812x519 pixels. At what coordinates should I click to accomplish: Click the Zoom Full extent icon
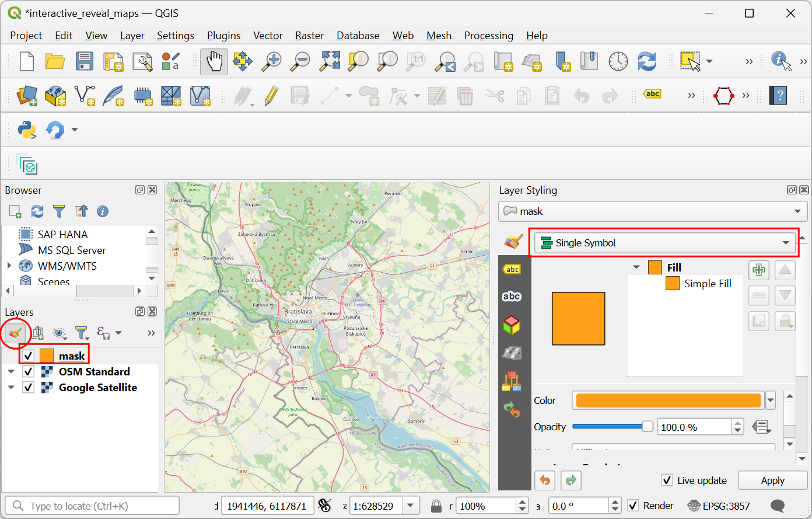click(330, 61)
